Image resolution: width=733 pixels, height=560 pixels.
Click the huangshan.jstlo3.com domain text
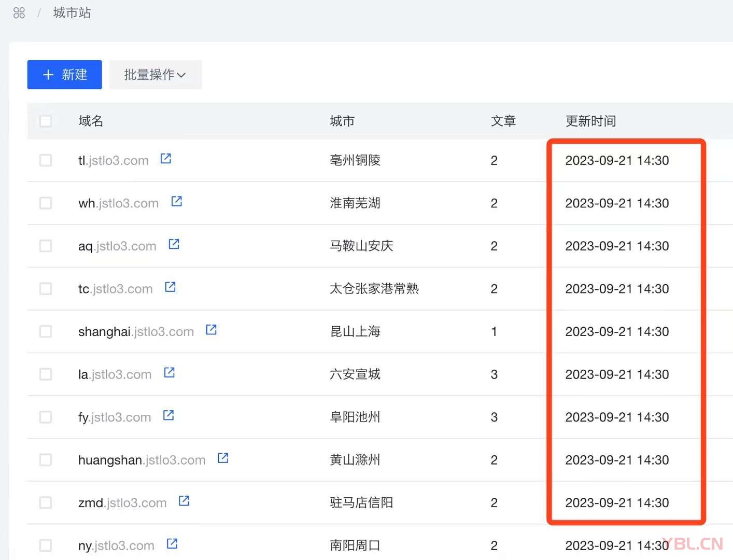142,460
